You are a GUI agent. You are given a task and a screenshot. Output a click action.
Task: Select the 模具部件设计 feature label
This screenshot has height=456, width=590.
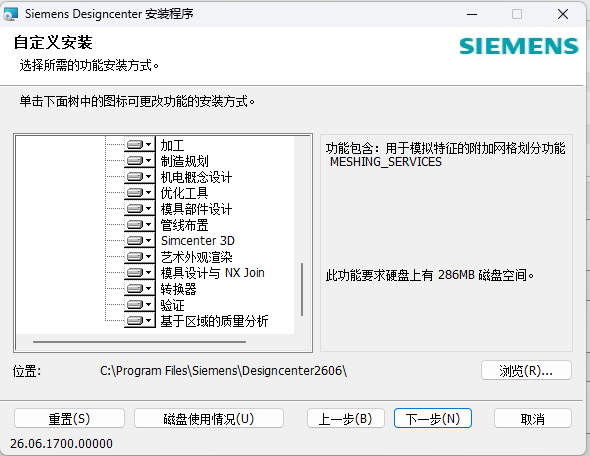pyautogui.click(x=196, y=209)
